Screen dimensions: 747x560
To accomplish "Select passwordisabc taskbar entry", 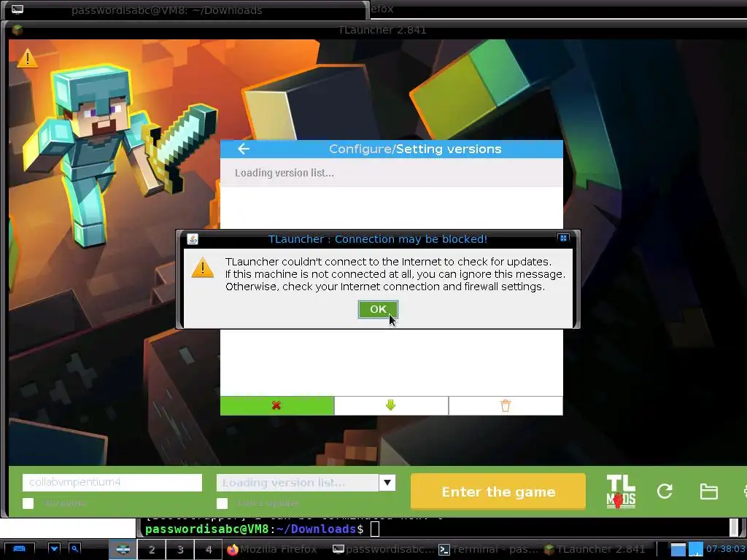I will 382,549.
